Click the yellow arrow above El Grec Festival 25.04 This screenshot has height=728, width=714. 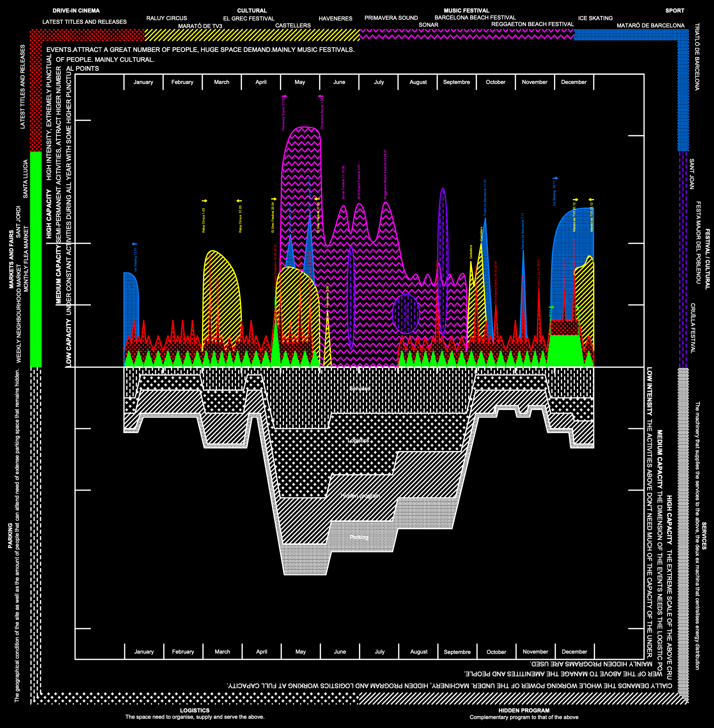(x=274, y=199)
